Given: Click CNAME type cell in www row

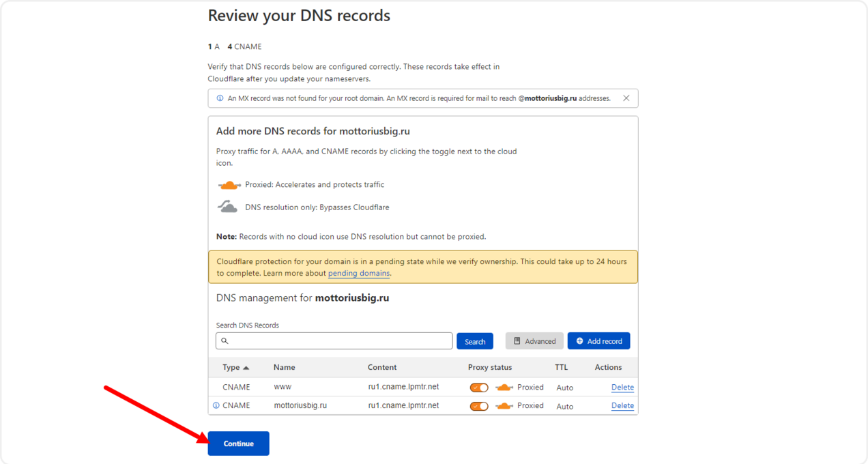Looking at the screenshot, I should [x=236, y=387].
